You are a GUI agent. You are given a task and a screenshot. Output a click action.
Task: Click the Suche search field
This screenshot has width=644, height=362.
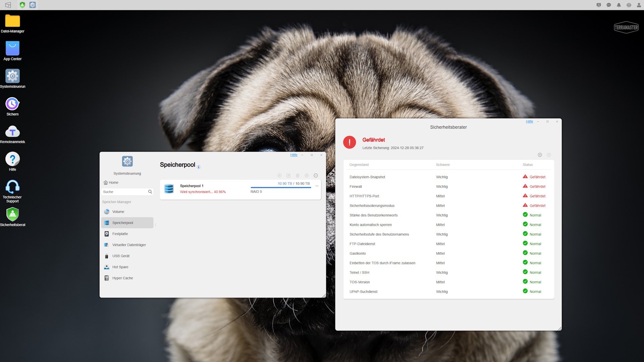[127, 192]
